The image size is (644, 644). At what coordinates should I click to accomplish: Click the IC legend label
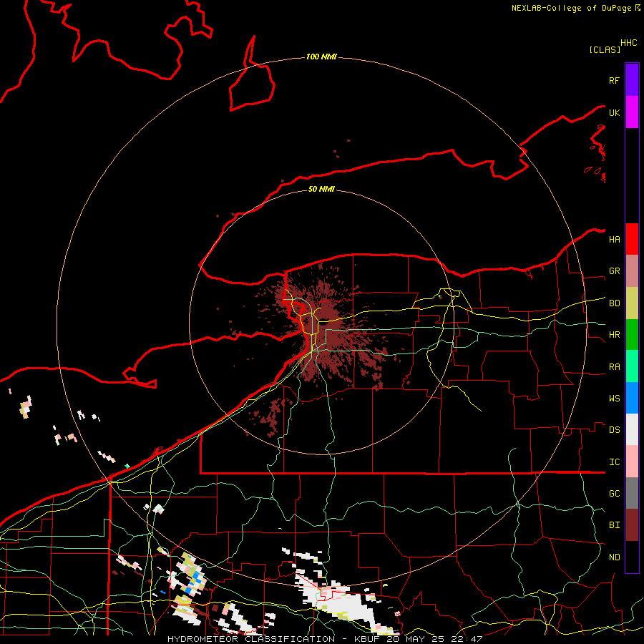pyautogui.click(x=614, y=462)
